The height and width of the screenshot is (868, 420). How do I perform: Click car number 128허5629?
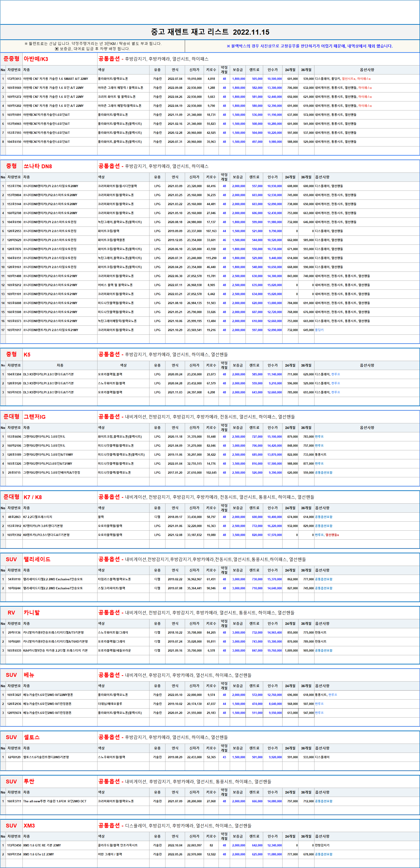(14, 240)
